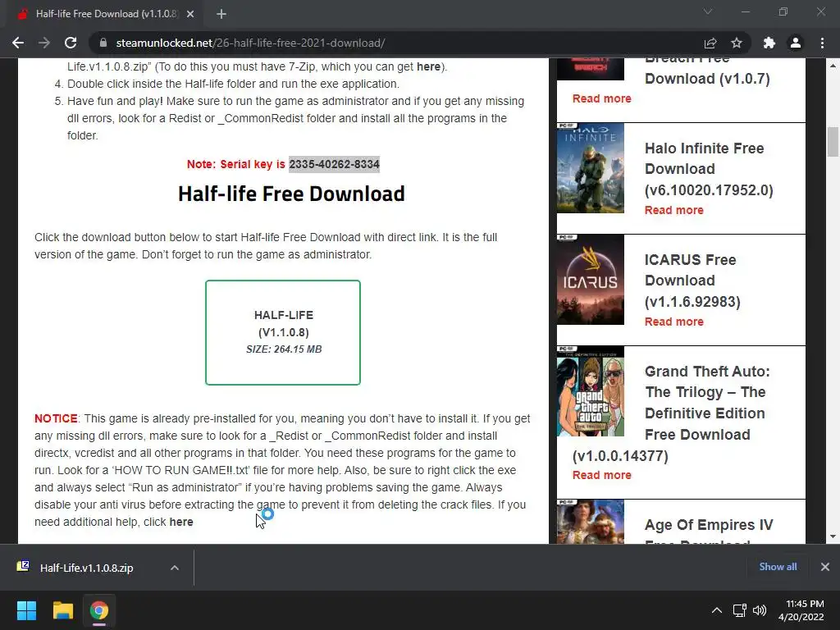Click the steamunlocked.net address bar
This screenshot has height=630, width=840.
[x=396, y=43]
